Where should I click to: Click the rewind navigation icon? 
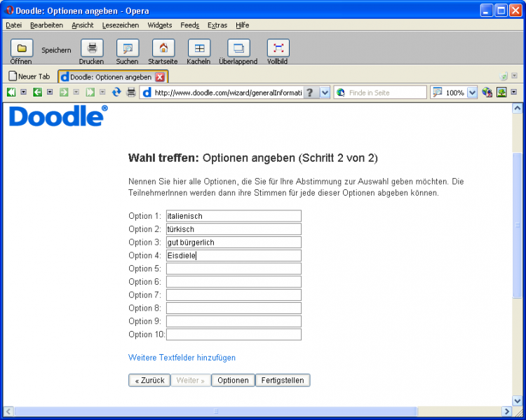[x=11, y=92]
